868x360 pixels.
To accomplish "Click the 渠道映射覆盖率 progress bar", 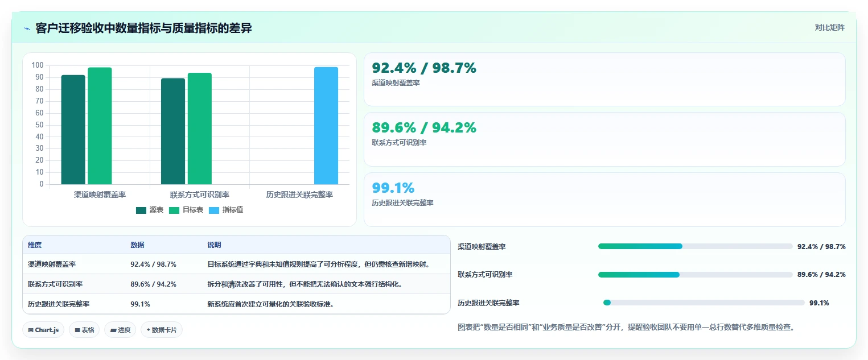I will pyautogui.click(x=695, y=246).
